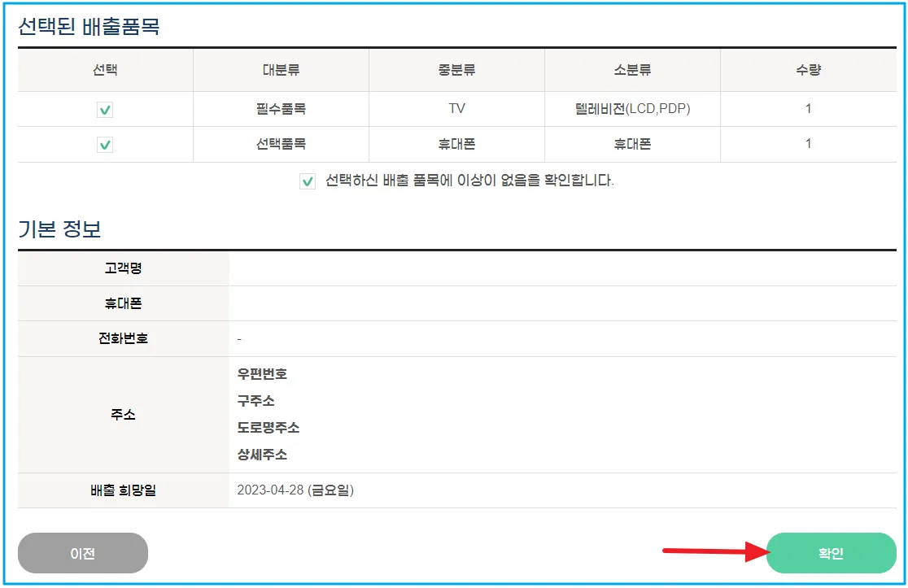Click the TV quantity value 1

[809, 109]
